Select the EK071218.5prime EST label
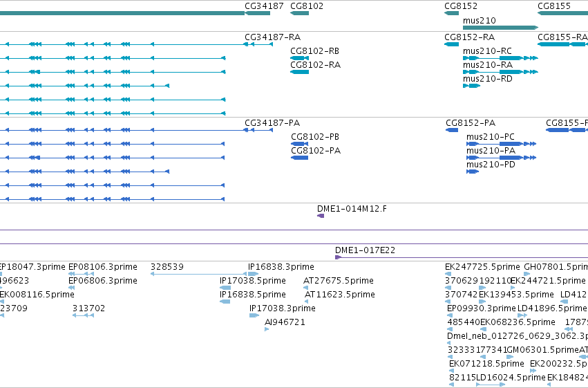 pyautogui.click(x=486, y=364)
